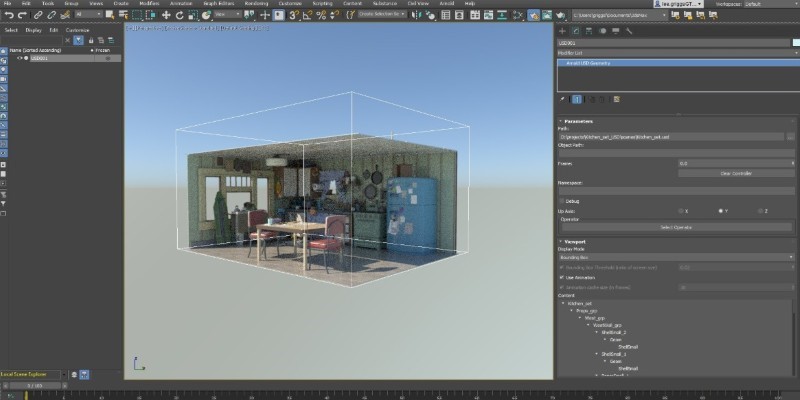Click the Redo arrow in the main toolbar
Viewport: 800px width, 400px height.
point(22,15)
